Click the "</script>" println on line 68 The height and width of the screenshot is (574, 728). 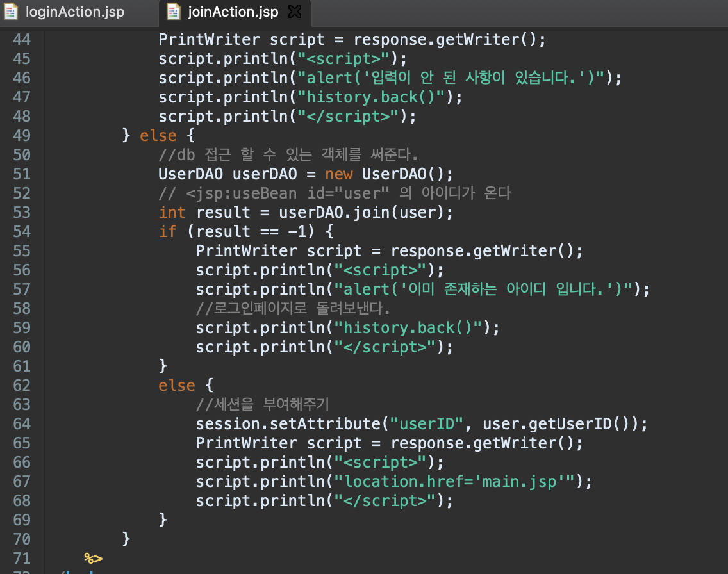[324, 501]
